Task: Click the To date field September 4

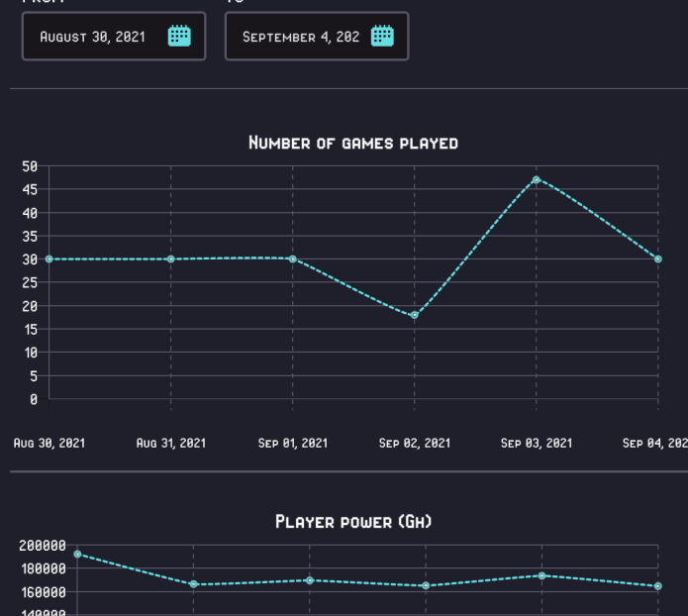Action: click(317, 36)
